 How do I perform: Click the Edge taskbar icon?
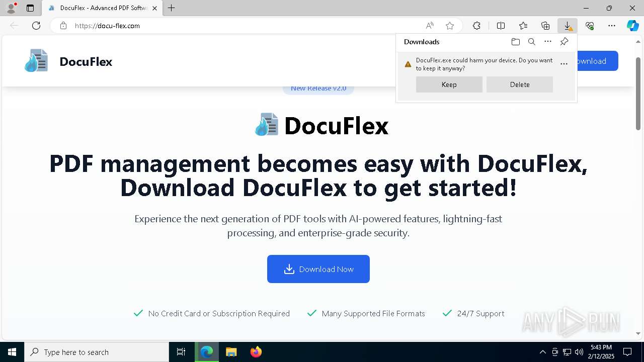[x=207, y=352]
